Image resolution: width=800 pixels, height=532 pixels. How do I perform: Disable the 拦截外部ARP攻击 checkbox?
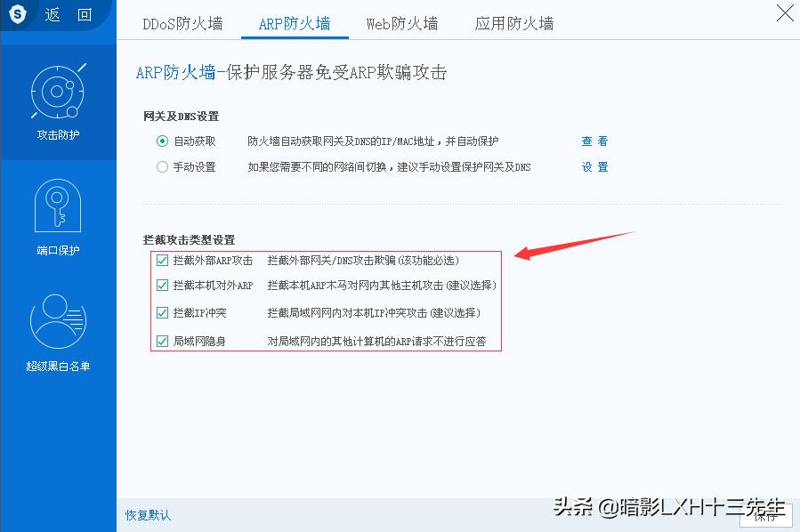pos(162,261)
